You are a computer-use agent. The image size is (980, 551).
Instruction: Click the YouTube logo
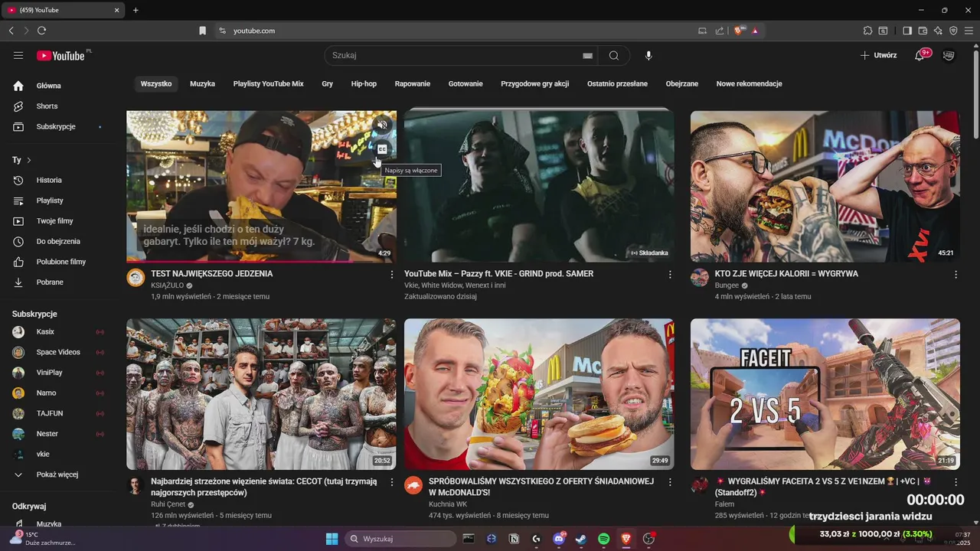tap(60, 55)
